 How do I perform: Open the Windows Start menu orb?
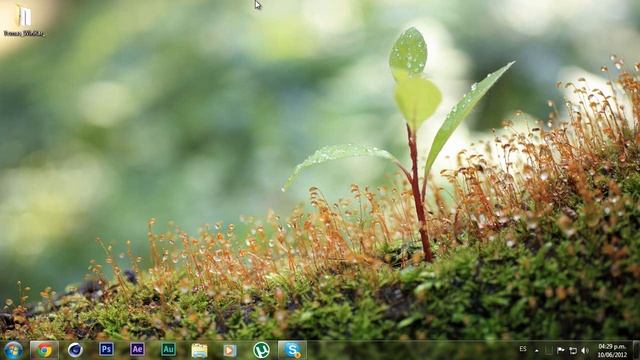click(x=13, y=350)
